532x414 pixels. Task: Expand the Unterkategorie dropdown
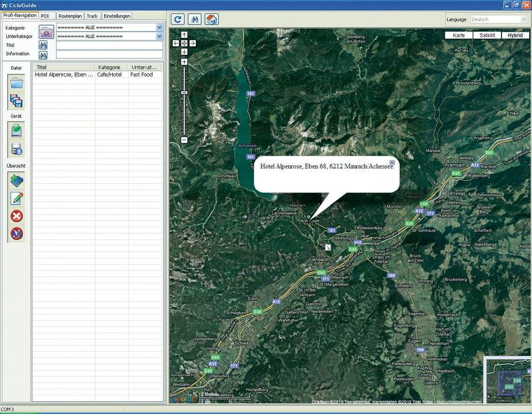[159, 36]
